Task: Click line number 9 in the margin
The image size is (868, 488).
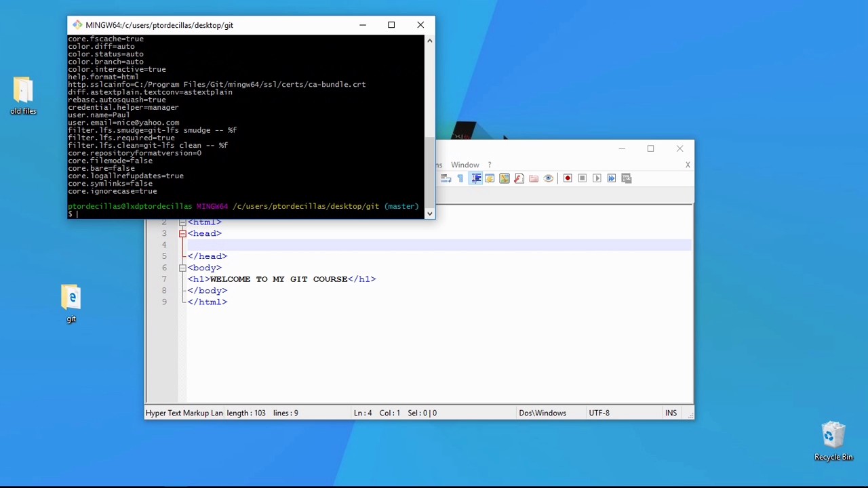Action: click(164, 302)
